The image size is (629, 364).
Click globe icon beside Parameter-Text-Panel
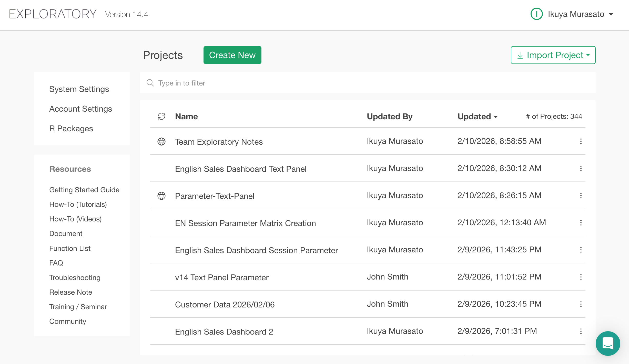click(x=161, y=196)
